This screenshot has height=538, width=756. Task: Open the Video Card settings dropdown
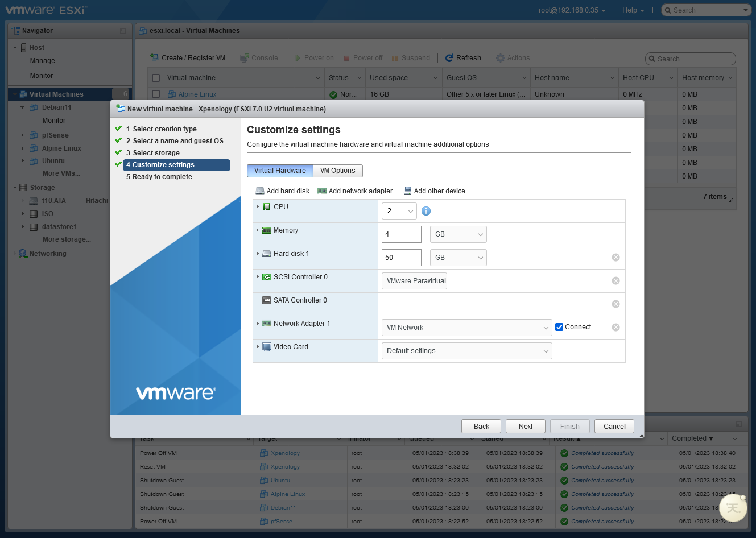pyautogui.click(x=466, y=351)
